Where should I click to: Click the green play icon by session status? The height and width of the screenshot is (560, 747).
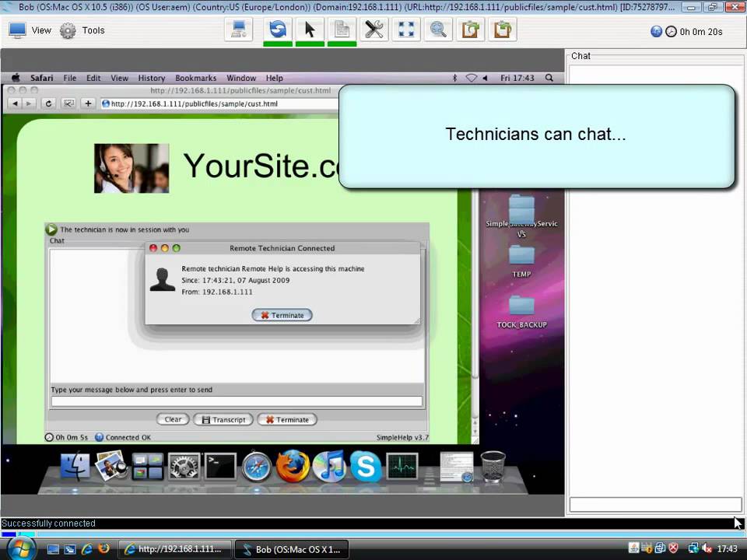pos(51,229)
